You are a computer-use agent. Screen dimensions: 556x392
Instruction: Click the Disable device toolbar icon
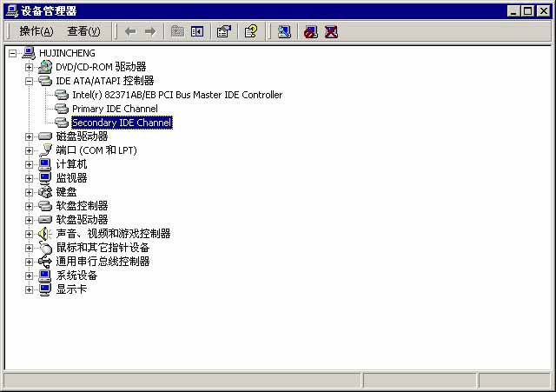311,31
